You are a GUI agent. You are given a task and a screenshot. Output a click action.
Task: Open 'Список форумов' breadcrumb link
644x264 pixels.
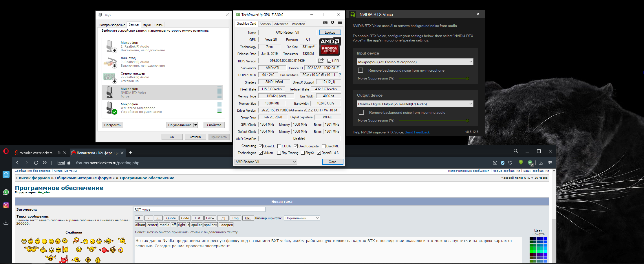(x=33, y=178)
